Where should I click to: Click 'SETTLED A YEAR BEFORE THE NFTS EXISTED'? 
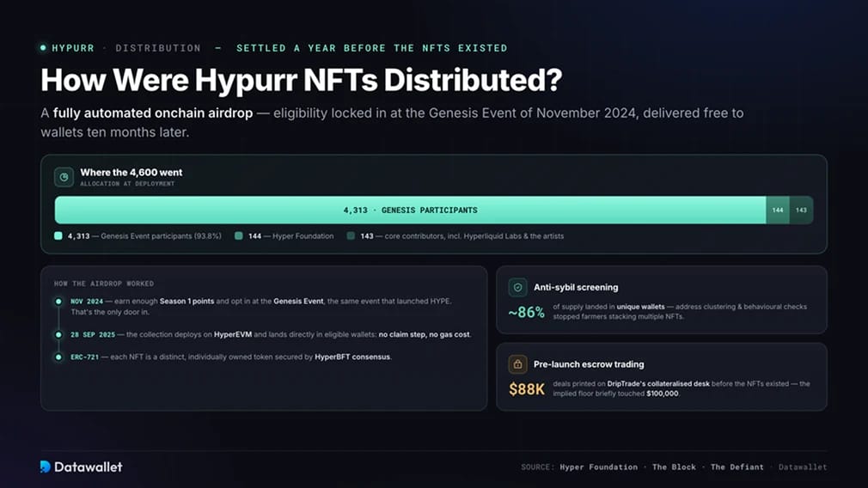pyautogui.click(x=372, y=48)
